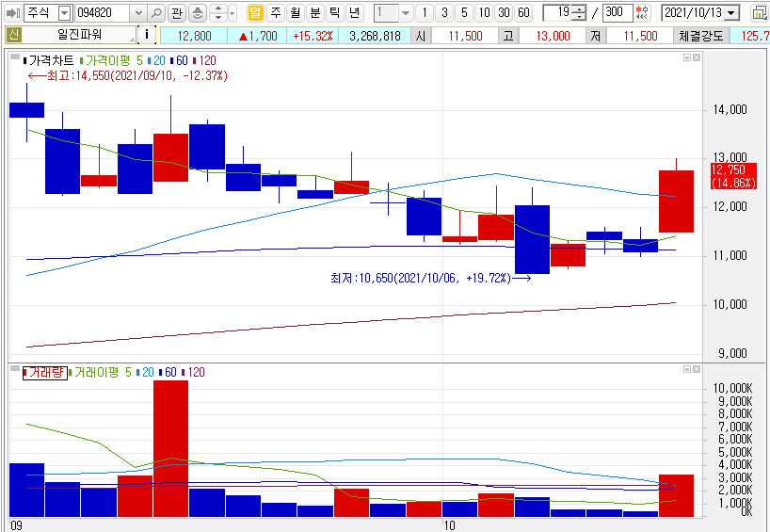This screenshot has height=532, width=770.
Task: Click the 체결강도 label
Action: pos(700,36)
